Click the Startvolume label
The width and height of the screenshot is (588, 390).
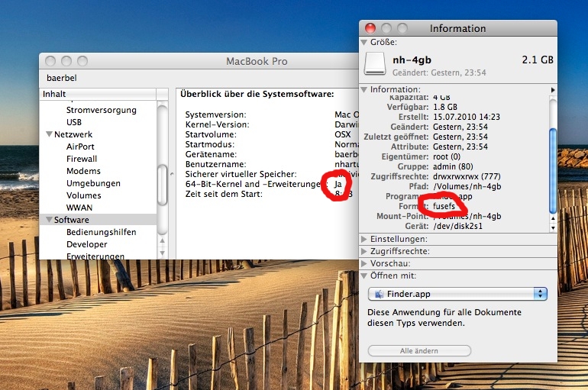(211, 134)
